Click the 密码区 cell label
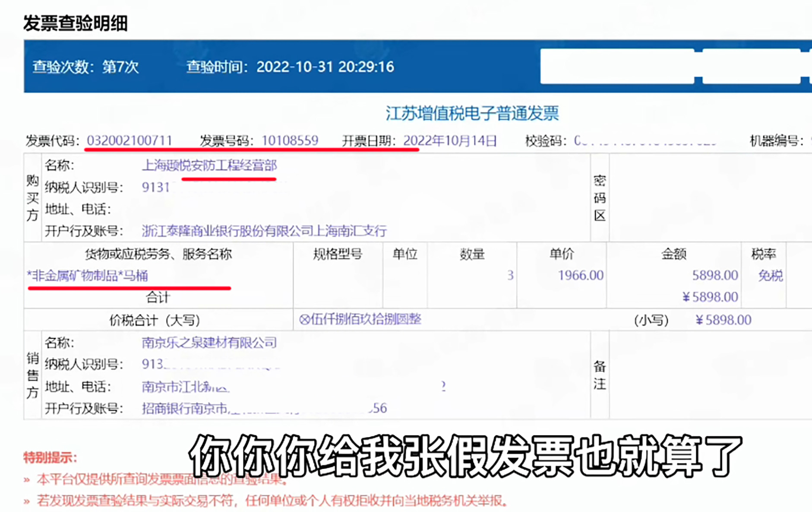Image resolution: width=812 pixels, height=512 pixels. [x=600, y=198]
